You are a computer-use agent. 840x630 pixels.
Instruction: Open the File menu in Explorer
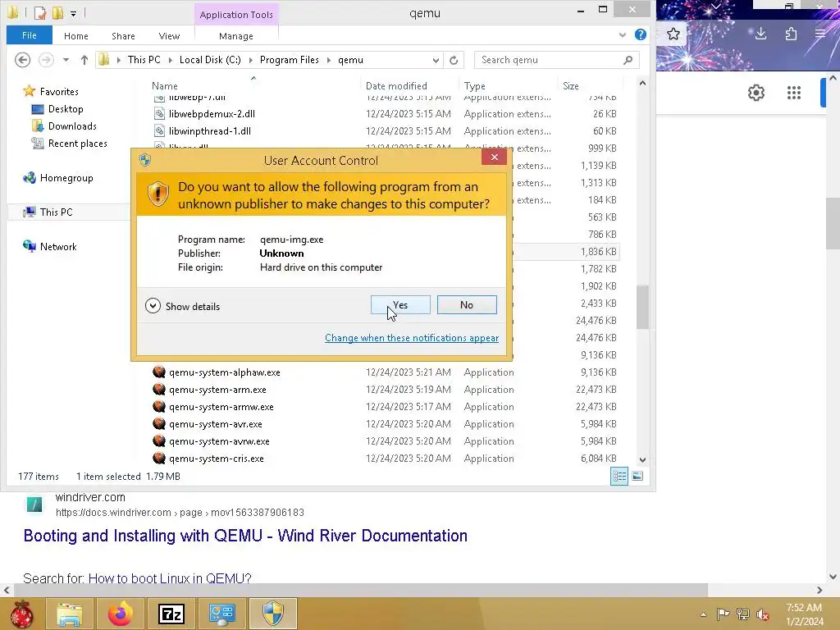(x=30, y=35)
